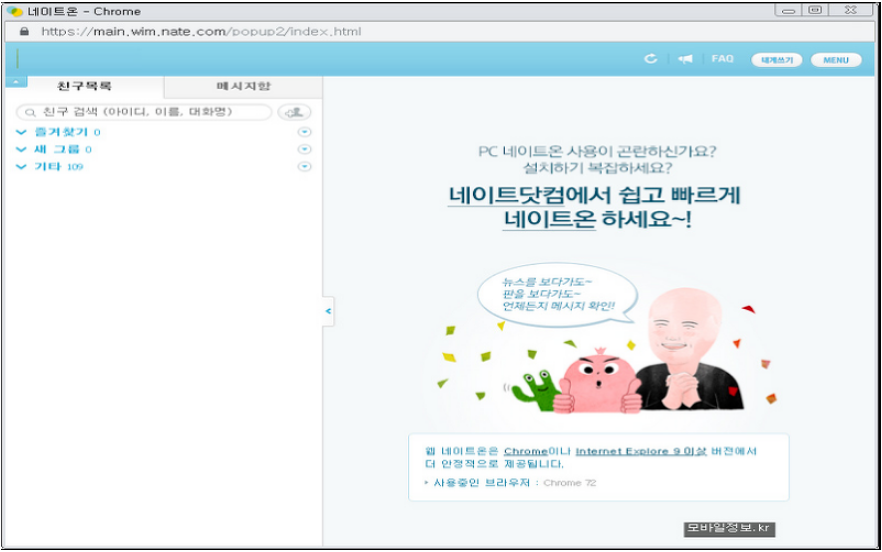Image resolution: width=882 pixels, height=552 pixels.
Task: Maximize the Chrome window
Action: [x=815, y=10]
